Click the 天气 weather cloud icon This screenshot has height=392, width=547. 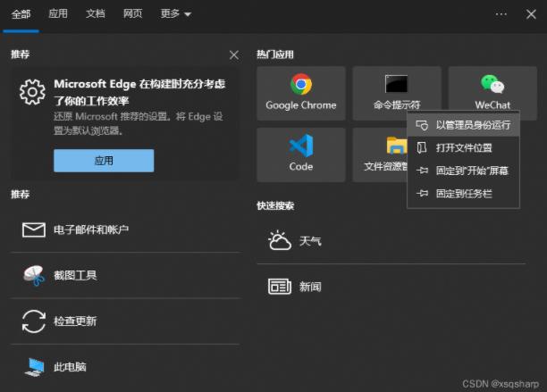tap(280, 241)
